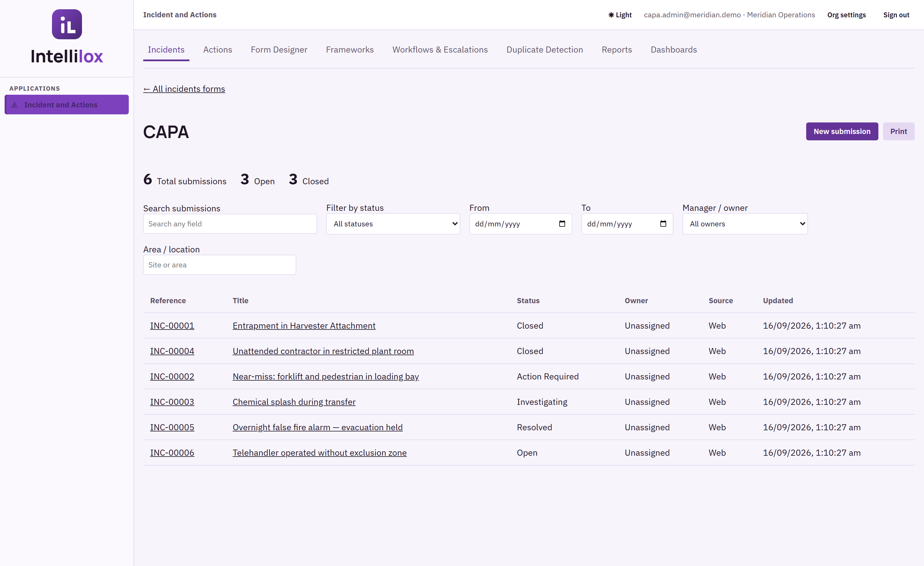This screenshot has height=566, width=924.
Task: Click the 6 Total submissions counter
Action: [x=185, y=180]
